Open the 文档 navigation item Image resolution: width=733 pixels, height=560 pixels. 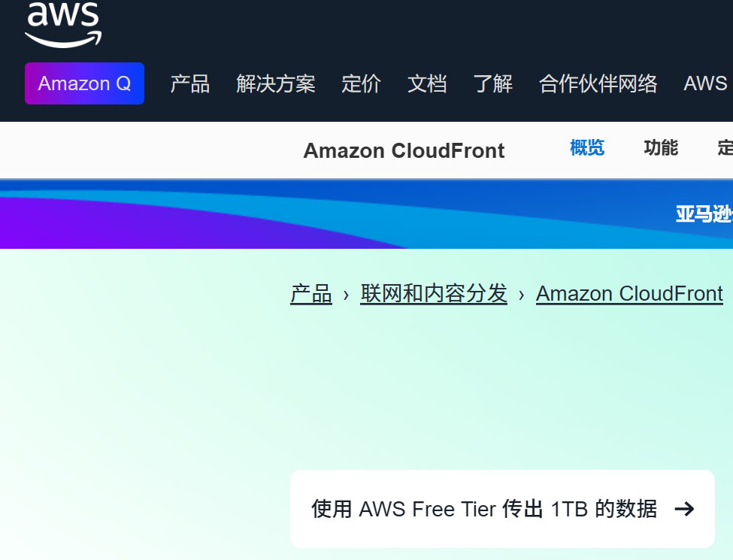click(x=427, y=83)
